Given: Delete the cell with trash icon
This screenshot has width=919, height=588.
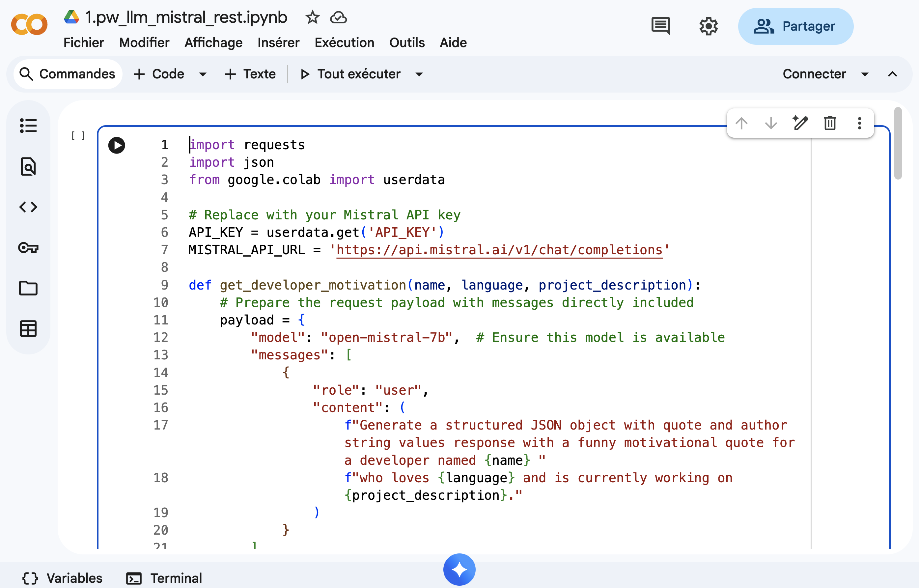Looking at the screenshot, I should pyautogui.click(x=830, y=123).
